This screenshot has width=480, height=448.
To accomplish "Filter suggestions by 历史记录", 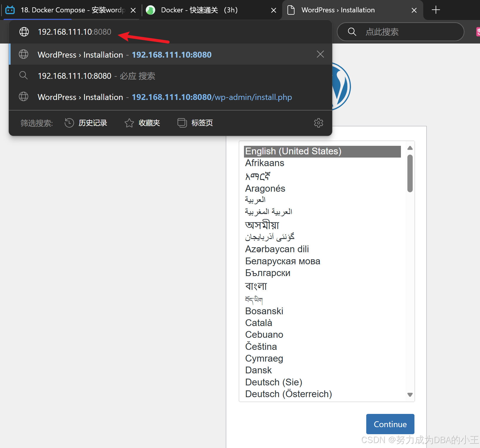I will [x=86, y=123].
